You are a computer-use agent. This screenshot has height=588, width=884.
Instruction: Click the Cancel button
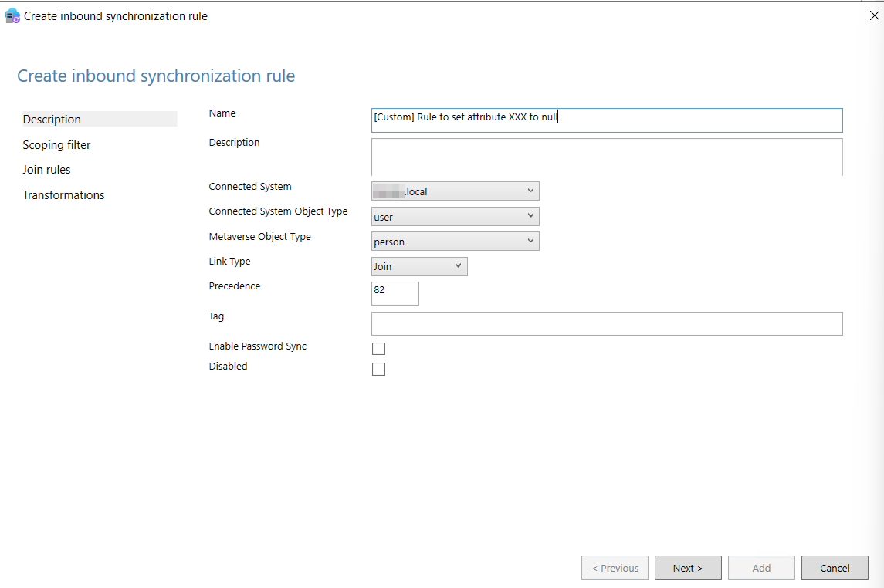tap(835, 568)
